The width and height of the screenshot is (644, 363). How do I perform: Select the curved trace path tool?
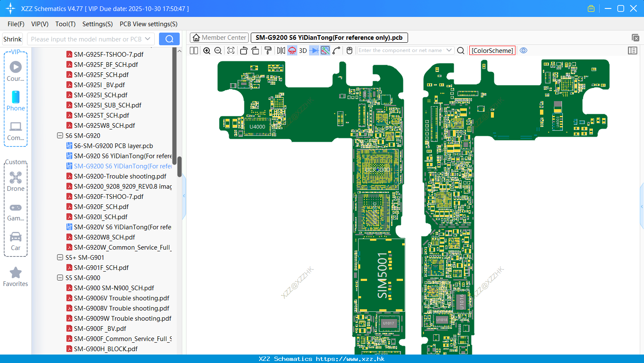pyautogui.click(x=336, y=50)
